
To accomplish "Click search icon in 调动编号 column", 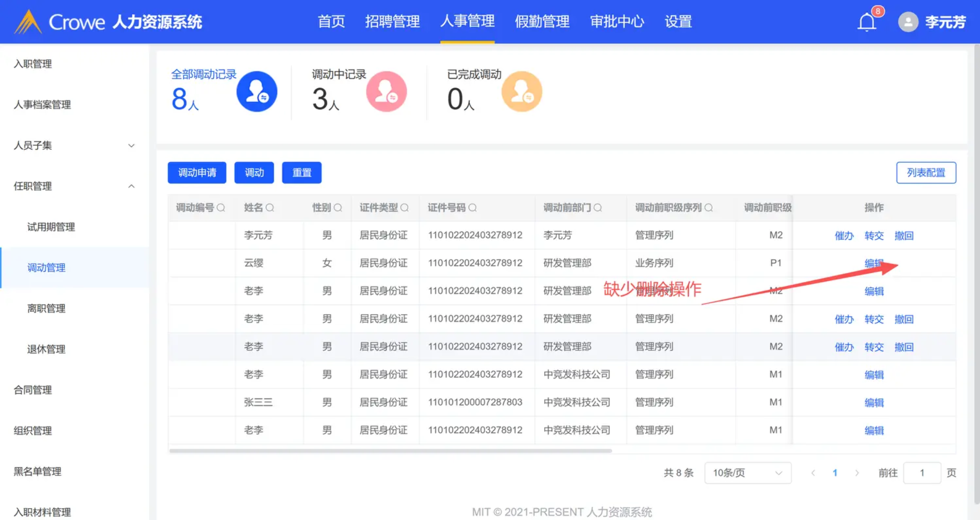I will coord(220,208).
